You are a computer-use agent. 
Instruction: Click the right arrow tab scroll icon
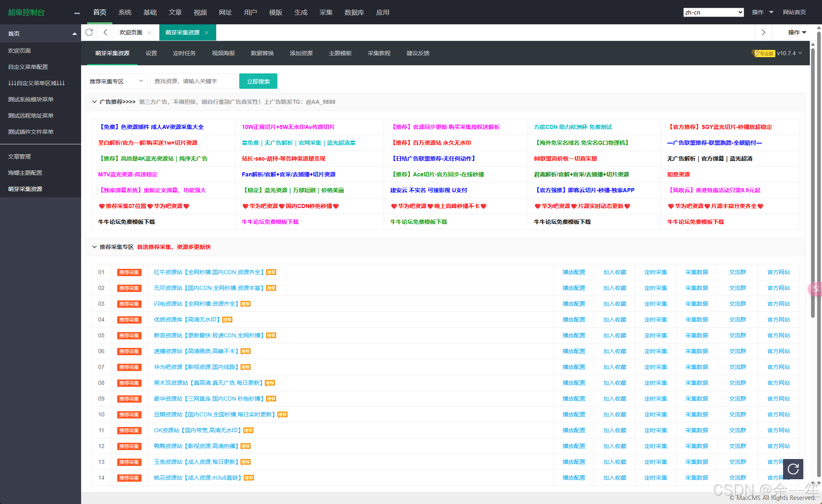pyautogui.click(x=763, y=32)
